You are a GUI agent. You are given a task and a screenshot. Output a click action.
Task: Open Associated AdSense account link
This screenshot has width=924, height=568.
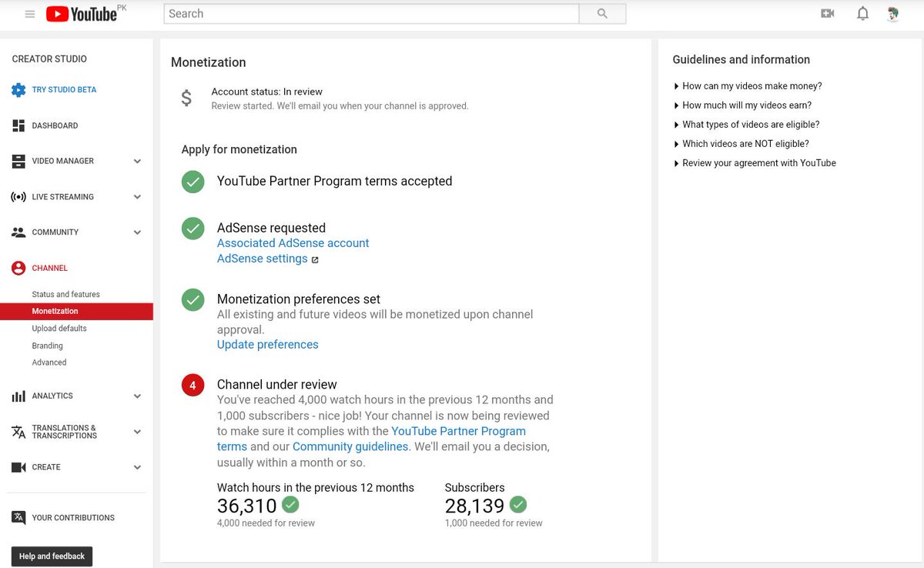coord(293,243)
